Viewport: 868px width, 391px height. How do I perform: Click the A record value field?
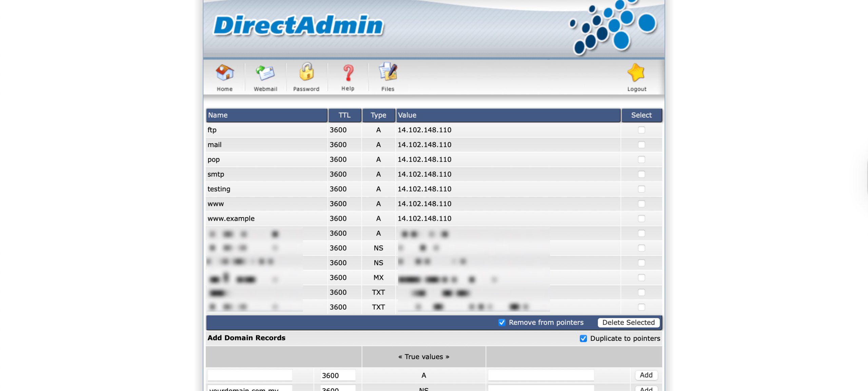[x=541, y=375]
